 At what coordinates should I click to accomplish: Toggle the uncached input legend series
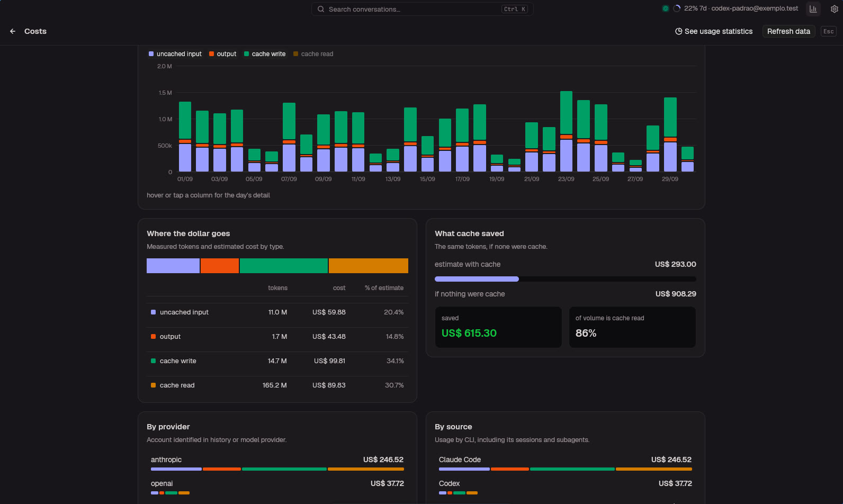[x=175, y=54]
